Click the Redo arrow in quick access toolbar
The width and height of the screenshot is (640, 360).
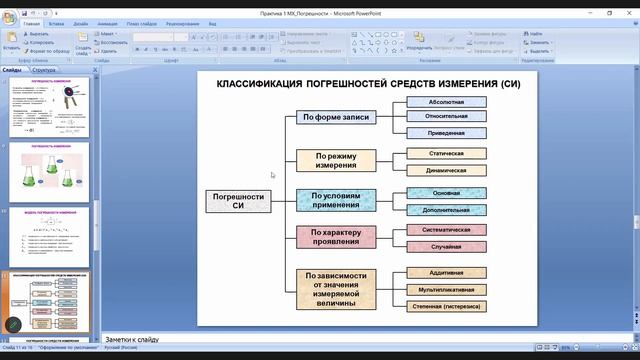pos(45,13)
